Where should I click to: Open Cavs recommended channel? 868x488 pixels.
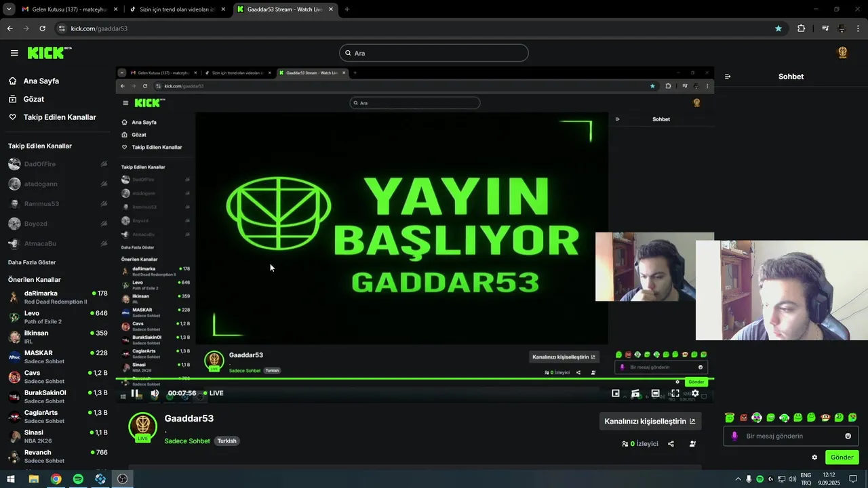(58, 376)
